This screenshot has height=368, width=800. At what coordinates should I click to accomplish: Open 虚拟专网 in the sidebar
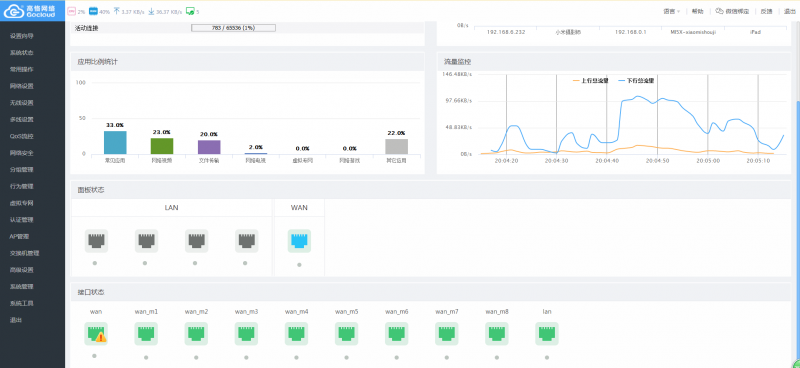21,203
